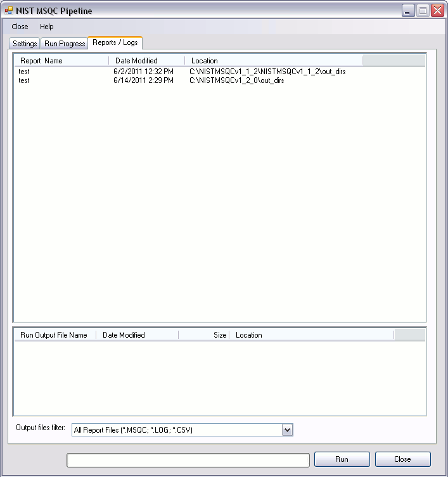Image resolution: width=448 pixels, height=477 pixels.
Task: Click the All Report Files filter combo box
Action: [176, 430]
